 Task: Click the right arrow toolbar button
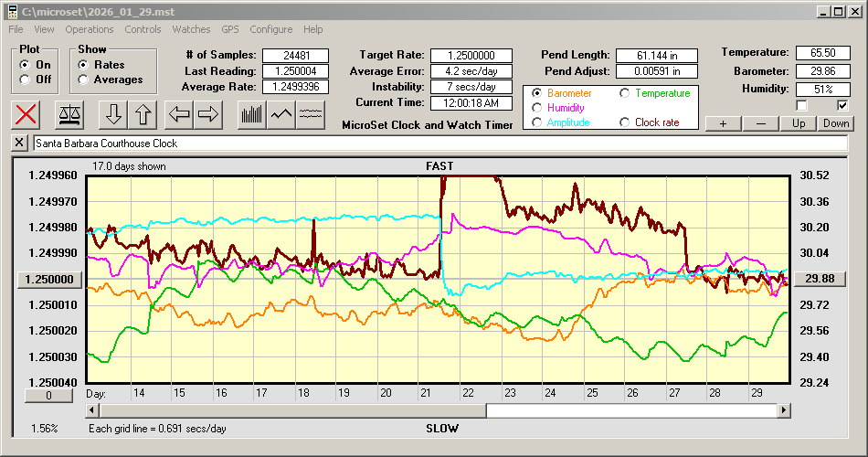208,114
